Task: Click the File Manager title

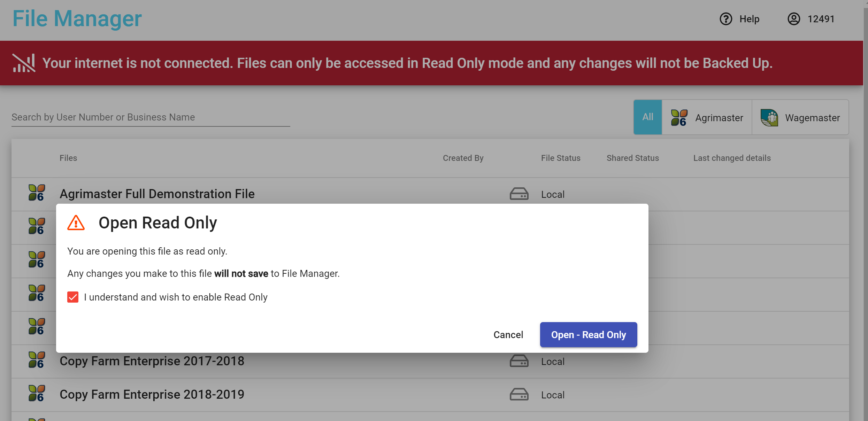Action: tap(77, 18)
